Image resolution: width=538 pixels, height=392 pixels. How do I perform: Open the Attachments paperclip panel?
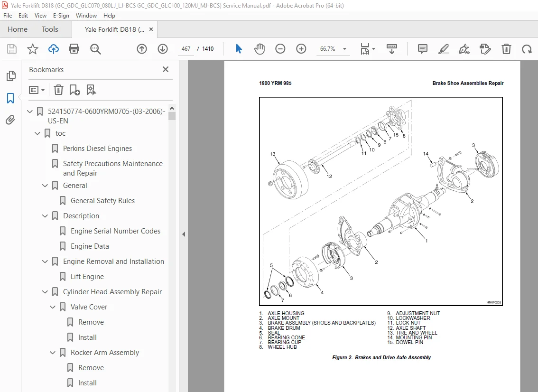[10, 120]
